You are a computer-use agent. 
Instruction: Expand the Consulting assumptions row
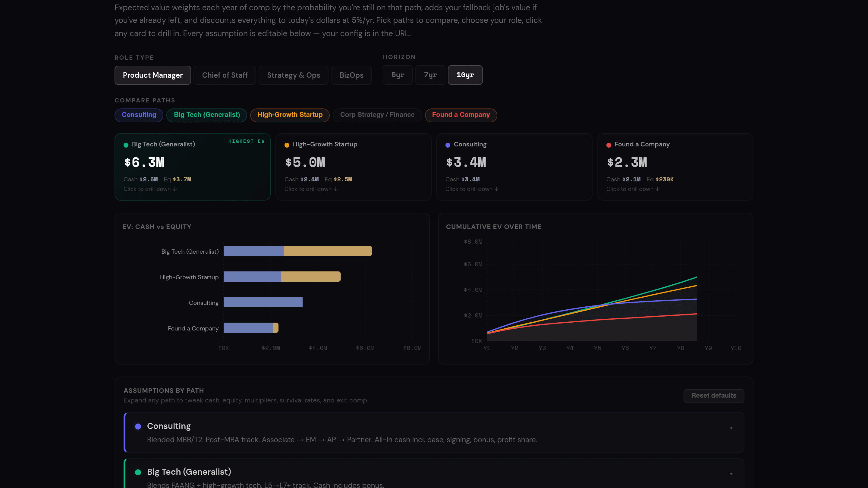coord(434,433)
